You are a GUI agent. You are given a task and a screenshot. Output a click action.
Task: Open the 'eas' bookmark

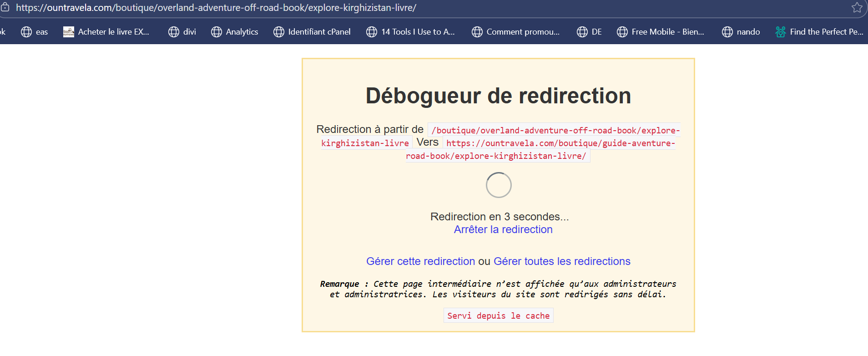point(35,32)
